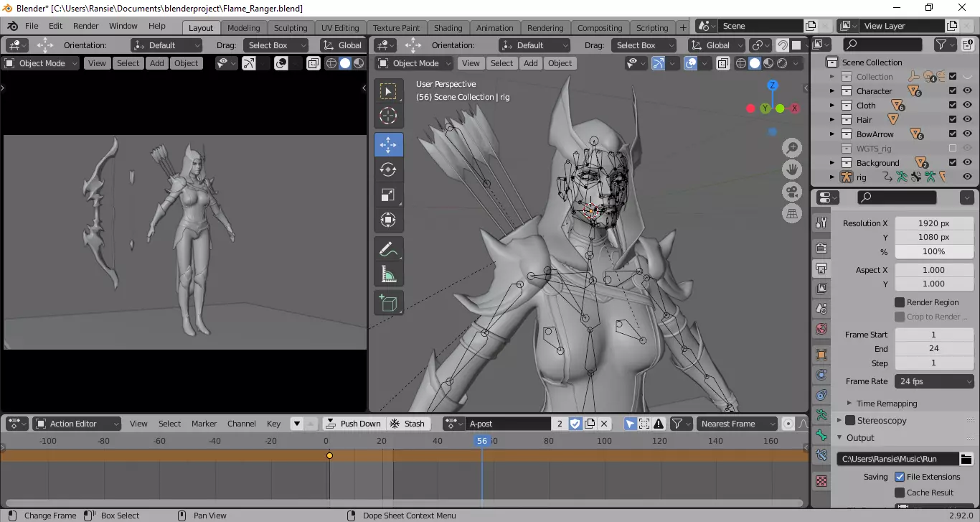Click the zoom magnifier viewport gizmo
This screenshot has height=522, width=980.
click(x=792, y=148)
